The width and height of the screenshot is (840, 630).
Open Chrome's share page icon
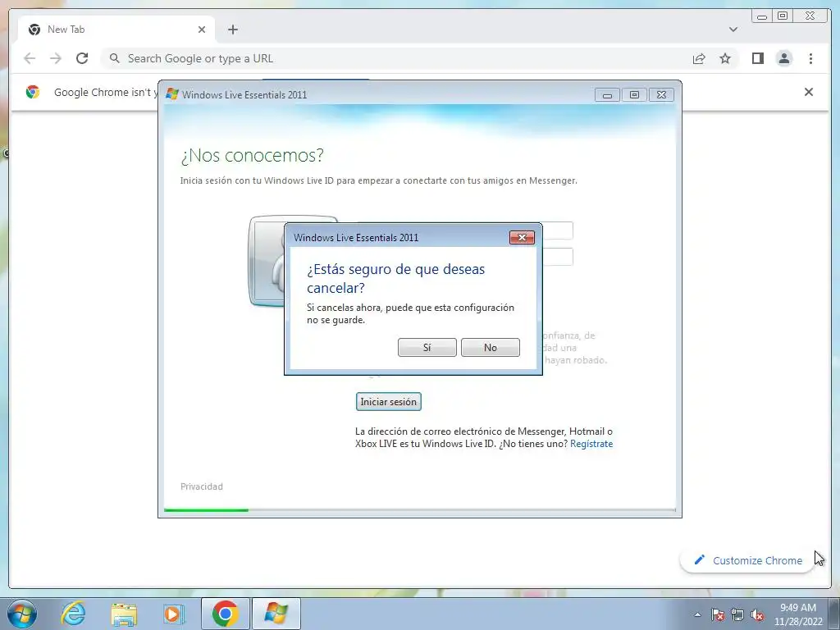coord(699,58)
